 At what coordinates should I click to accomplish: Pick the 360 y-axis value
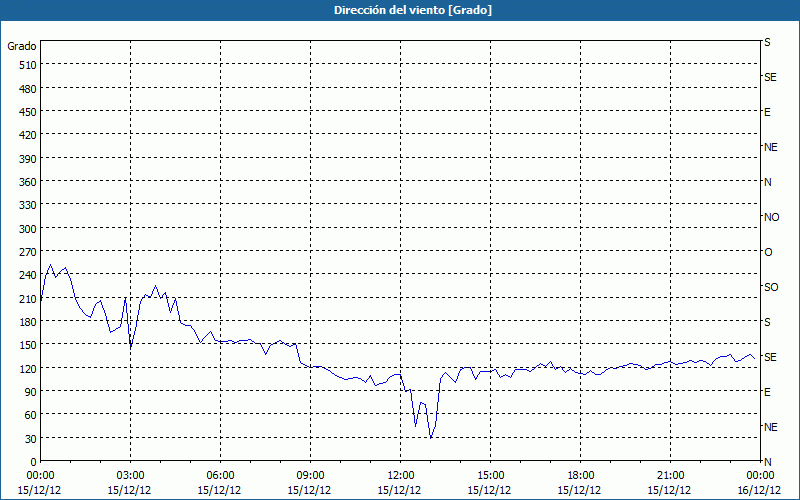[28, 182]
